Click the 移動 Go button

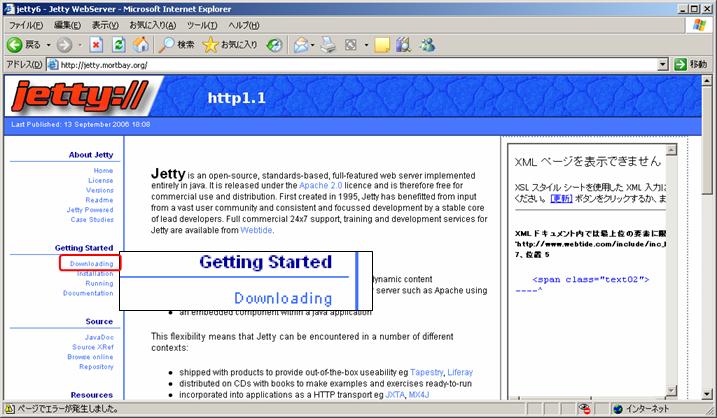[x=690, y=64]
